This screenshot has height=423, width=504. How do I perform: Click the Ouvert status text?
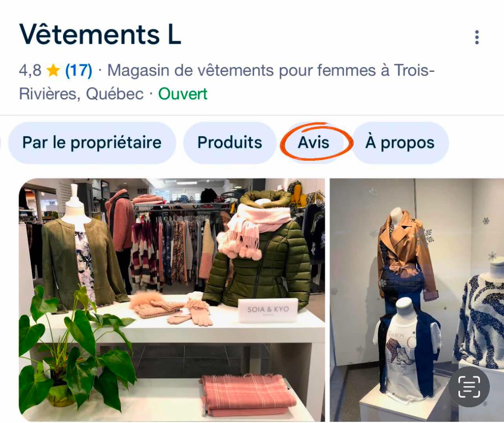click(183, 94)
